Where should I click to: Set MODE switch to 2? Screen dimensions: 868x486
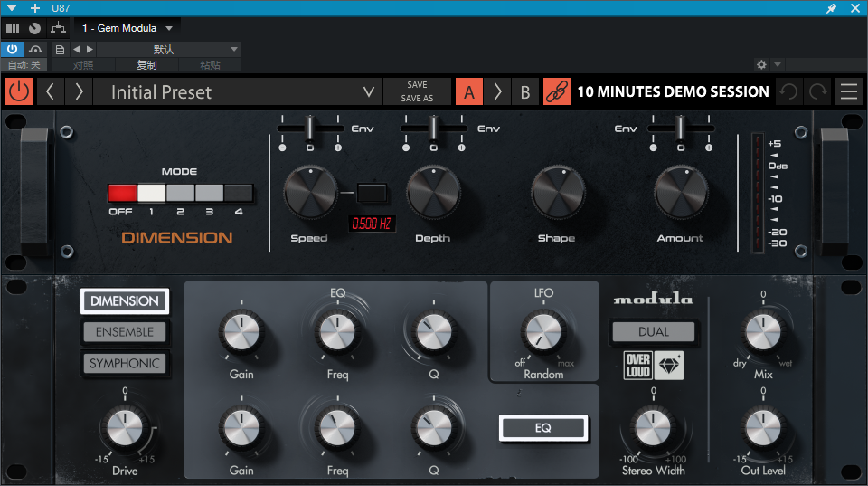(x=181, y=193)
